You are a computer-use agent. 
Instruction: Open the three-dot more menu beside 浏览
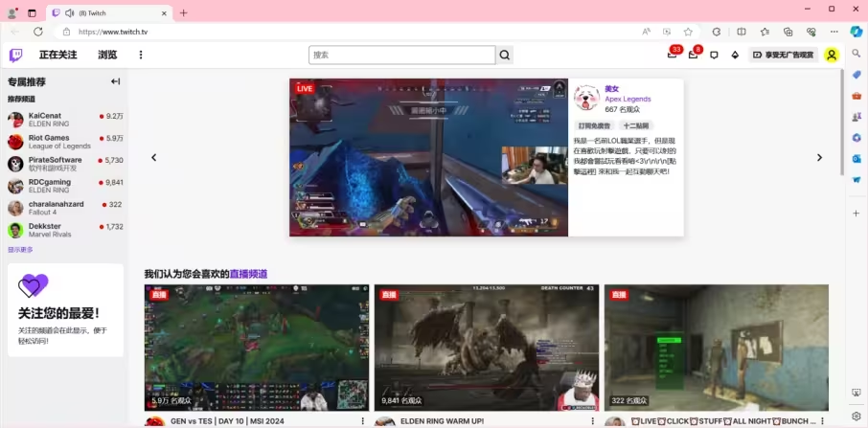point(141,55)
